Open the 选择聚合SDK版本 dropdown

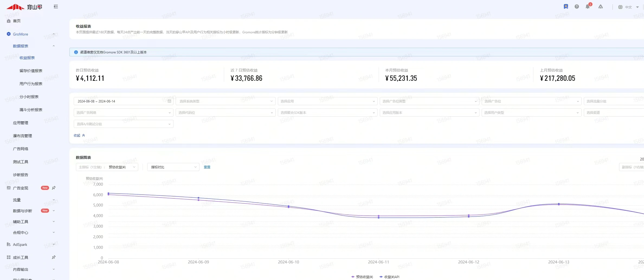pos(328,112)
